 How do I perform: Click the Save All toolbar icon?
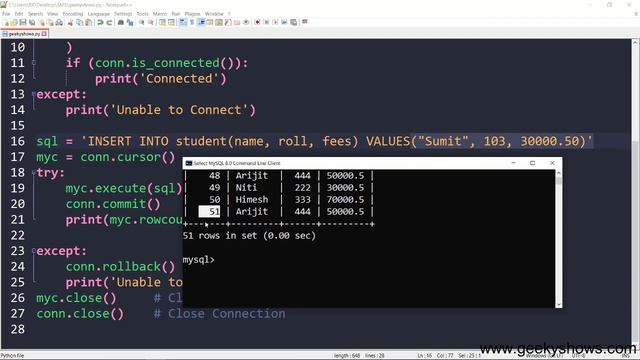pyautogui.click(x=32, y=22)
